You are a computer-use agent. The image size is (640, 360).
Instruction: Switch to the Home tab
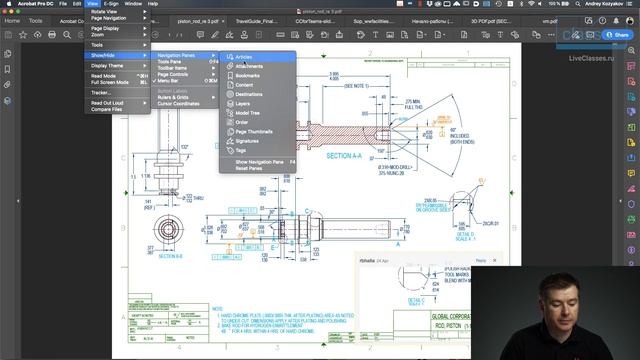12,20
